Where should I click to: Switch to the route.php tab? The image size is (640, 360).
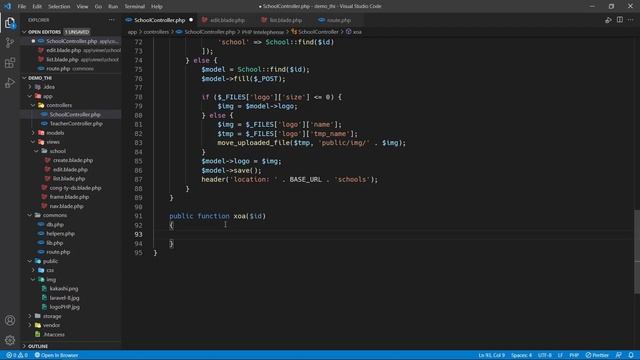point(339,20)
